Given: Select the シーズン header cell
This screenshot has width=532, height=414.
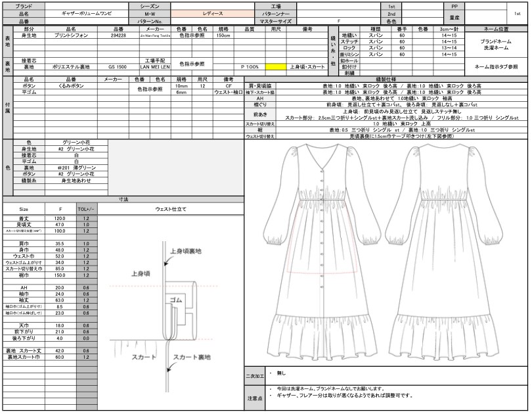Looking at the screenshot, I should pos(150,6).
